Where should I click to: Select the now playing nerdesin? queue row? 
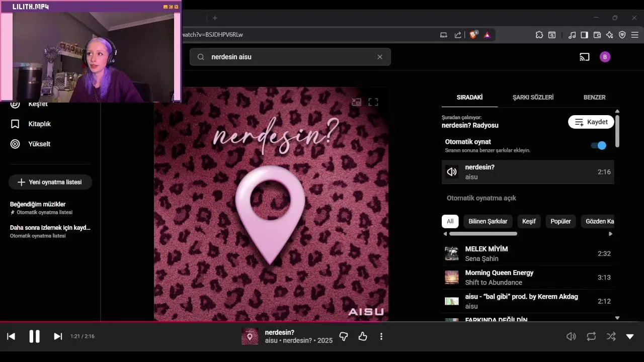(x=528, y=172)
